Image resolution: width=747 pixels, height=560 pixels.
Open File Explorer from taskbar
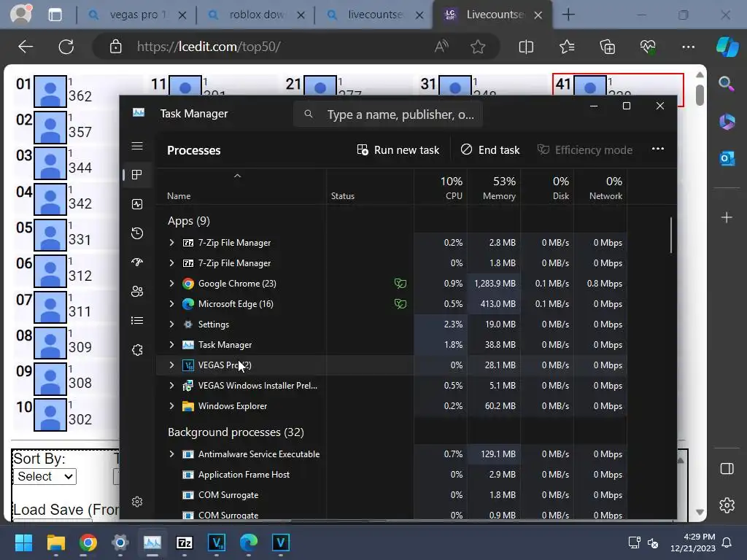tap(55, 542)
